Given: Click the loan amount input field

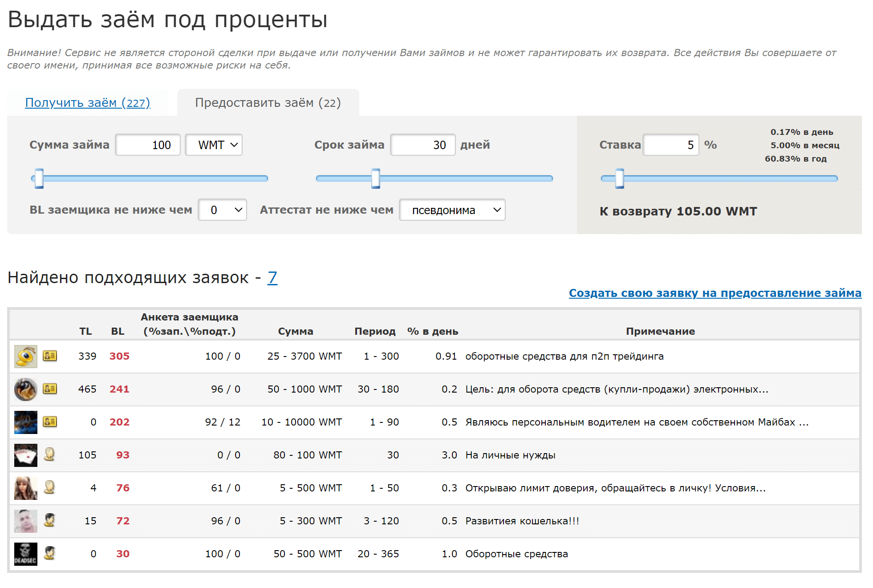Looking at the screenshot, I should pyautogui.click(x=148, y=145).
